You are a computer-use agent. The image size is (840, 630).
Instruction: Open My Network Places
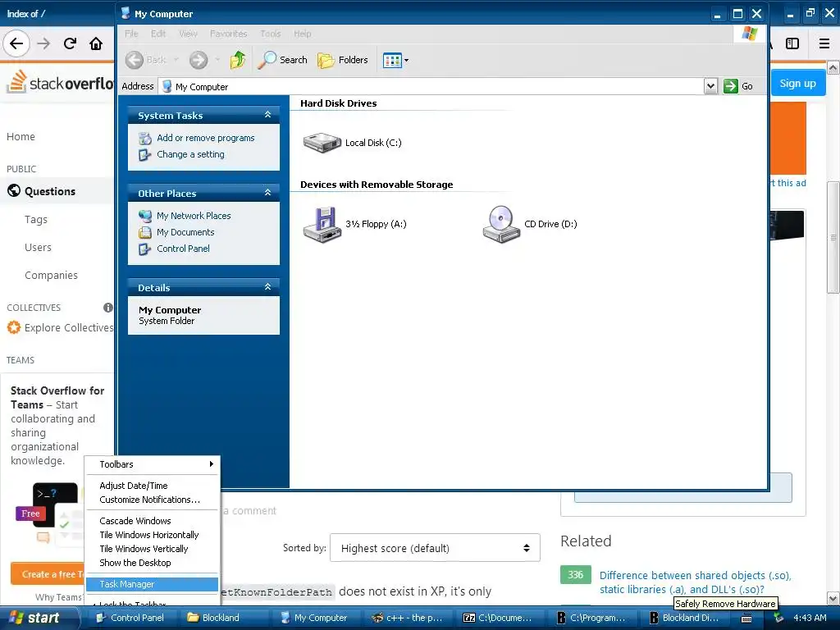[194, 216]
